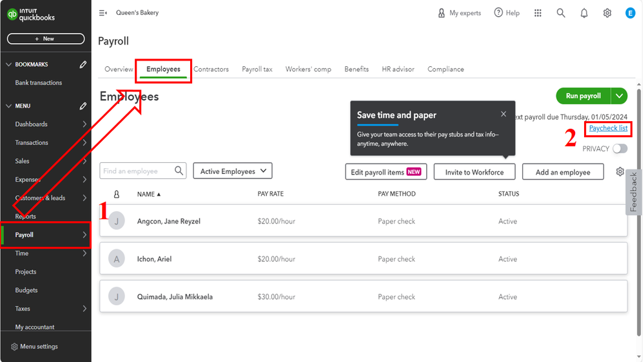Click the QuickBooks logo
Screen dimensions: 644x362
pyautogui.click(x=31, y=15)
